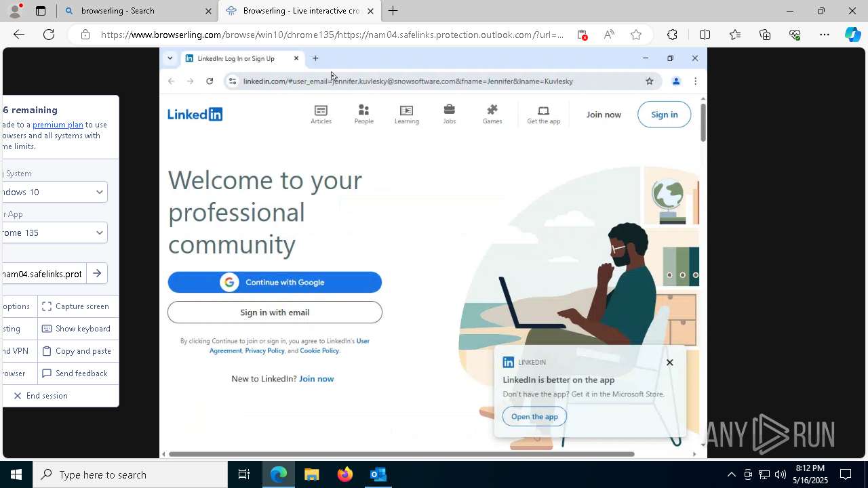
Task: Close the LinkedIn Chrome tab
Action: pyautogui.click(x=296, y=58)
